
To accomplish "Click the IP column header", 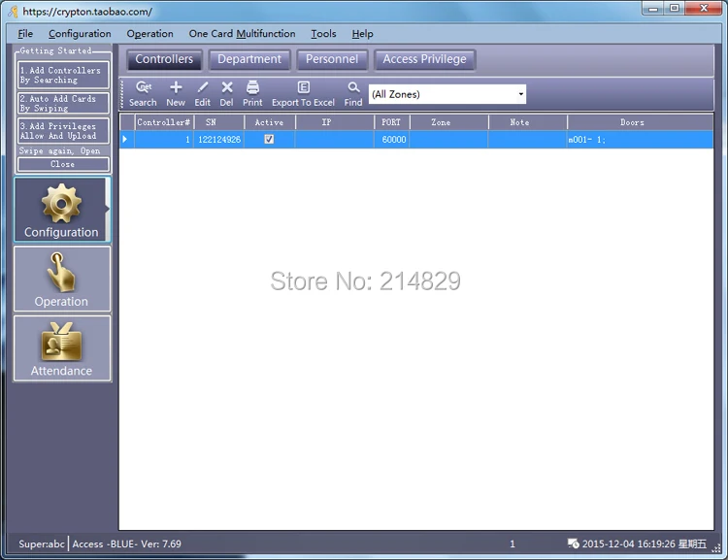I will [x=334, y=122].
